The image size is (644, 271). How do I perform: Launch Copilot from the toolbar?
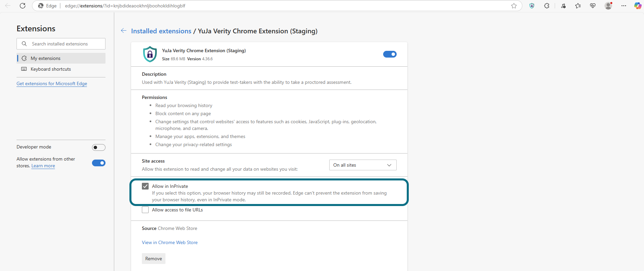tap(638, 6)
